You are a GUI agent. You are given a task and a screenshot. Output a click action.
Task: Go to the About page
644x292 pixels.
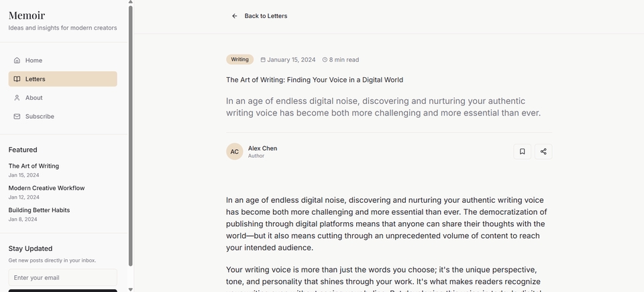(x=34, y=98)
